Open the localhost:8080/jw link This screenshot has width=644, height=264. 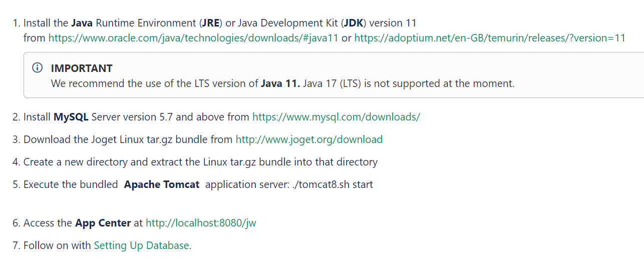[201, 223]
